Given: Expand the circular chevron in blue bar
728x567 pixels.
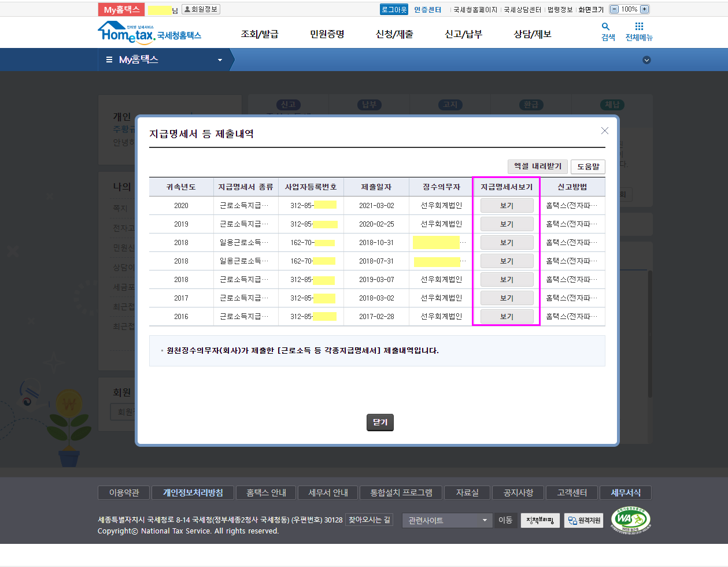Looking at the screenshot, I should click(646, 60).
